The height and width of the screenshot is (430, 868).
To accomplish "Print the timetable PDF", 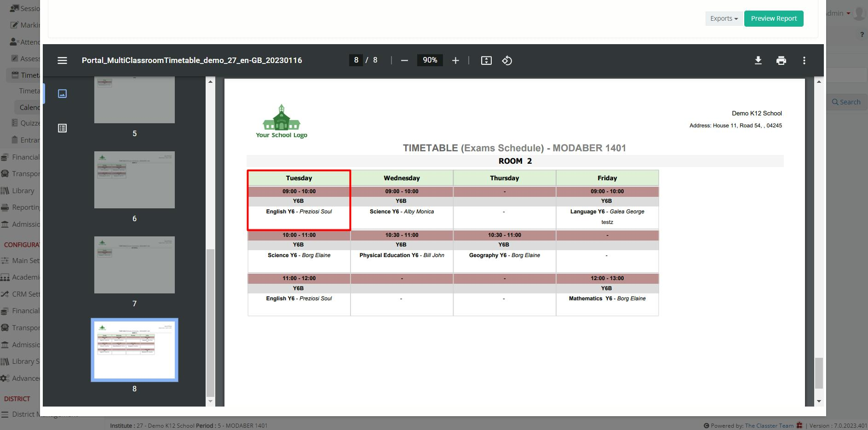I will click(x=781, y=60).
